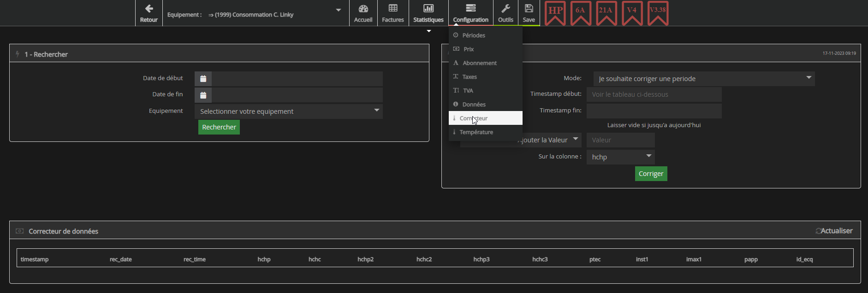Go back using the Retour arrow

tap(149, 13)
